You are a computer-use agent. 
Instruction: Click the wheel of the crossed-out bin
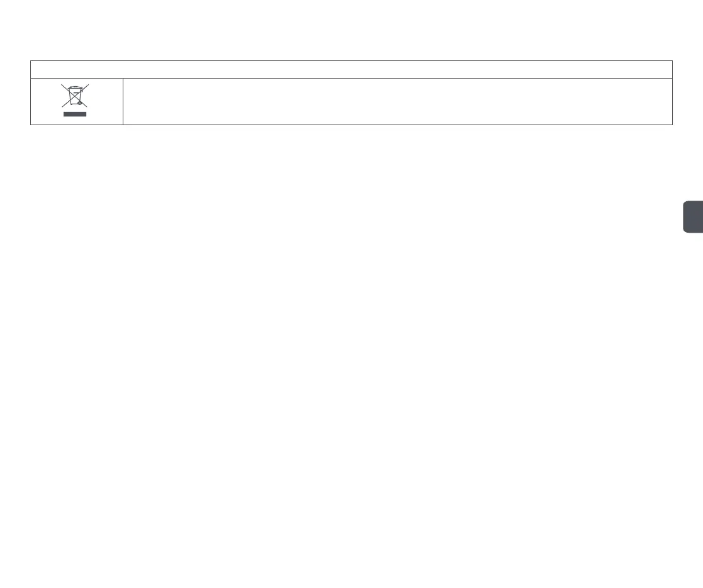[x=80, y=103]
